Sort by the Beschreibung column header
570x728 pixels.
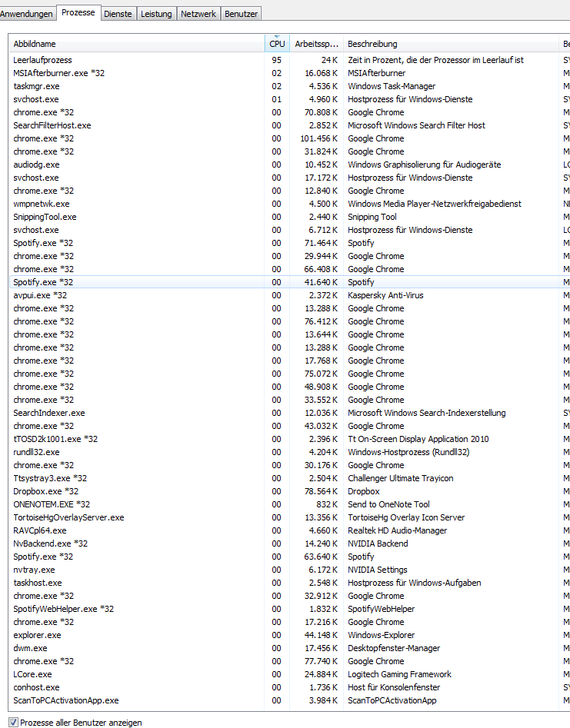point(451,44)
